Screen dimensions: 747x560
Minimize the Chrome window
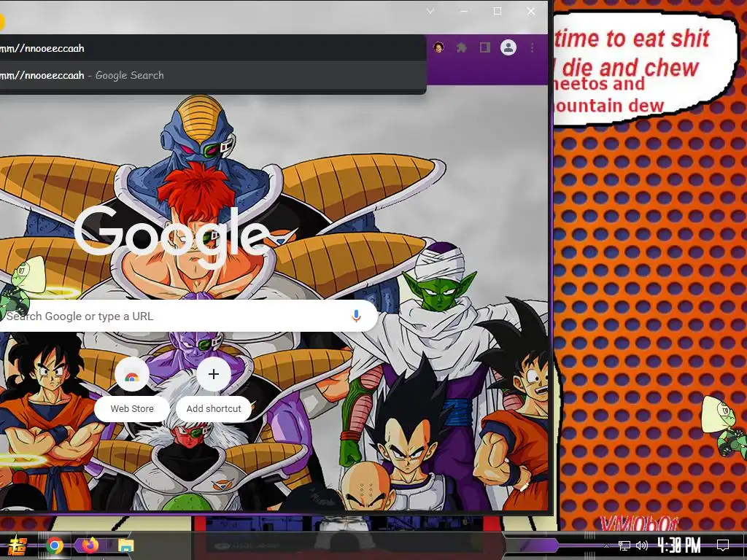tap(464, 11)
